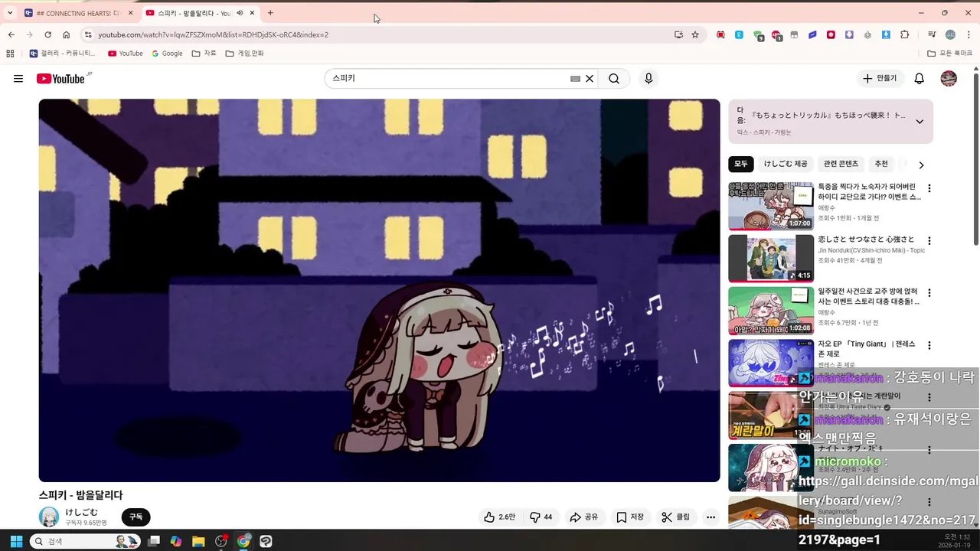Viewport: 980px width, 551px height.
Task: Clear the YouTube search box text
Action: coord(590,79)
